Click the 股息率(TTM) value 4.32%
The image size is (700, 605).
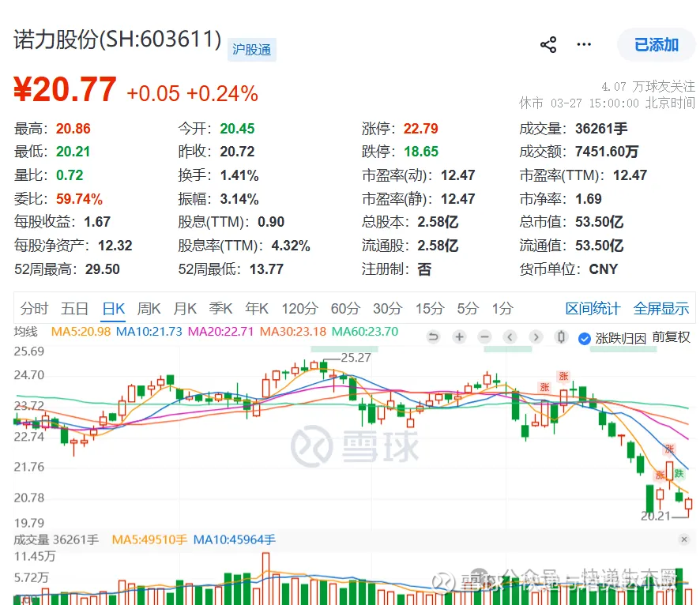(291, 246)
